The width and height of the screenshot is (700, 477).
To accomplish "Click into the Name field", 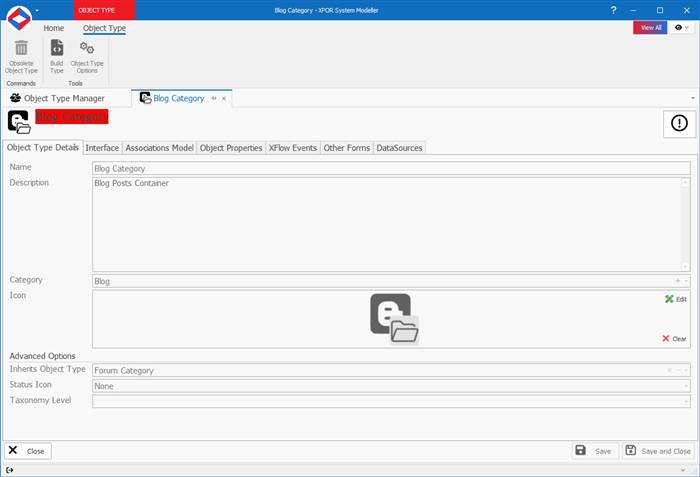I will pyautogui.click(x=391, y=168).
